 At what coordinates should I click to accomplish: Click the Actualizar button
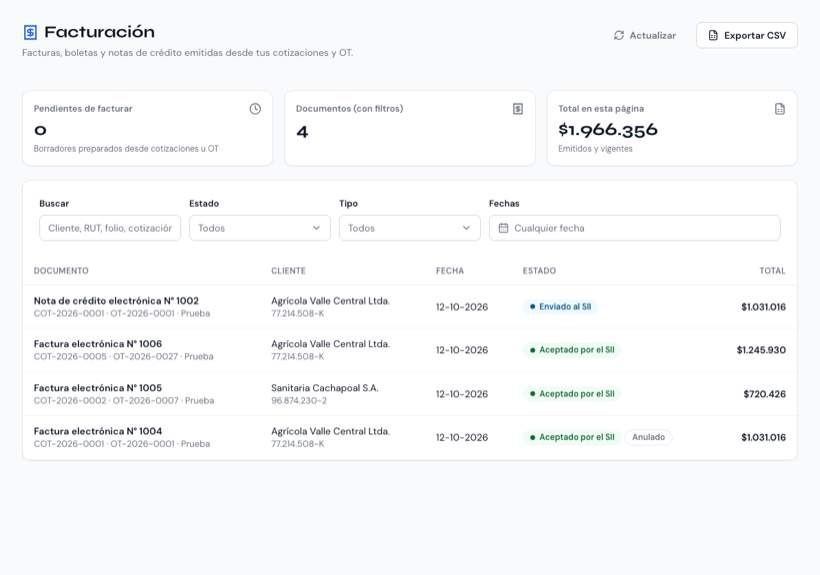(645, 36)
